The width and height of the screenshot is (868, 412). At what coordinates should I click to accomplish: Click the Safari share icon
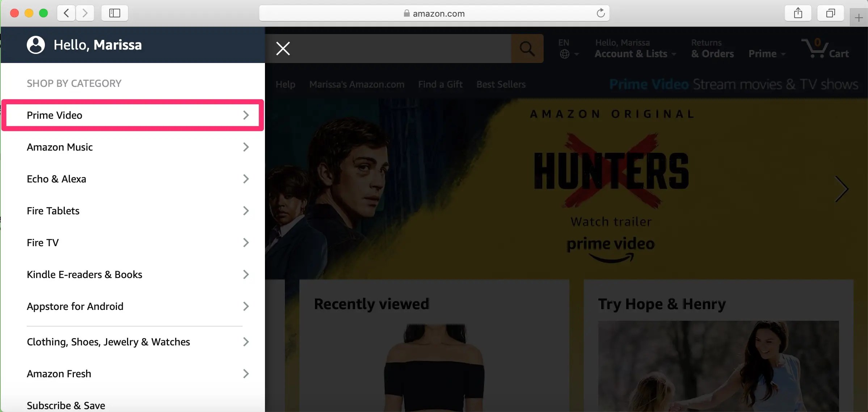tap(798, 13)
